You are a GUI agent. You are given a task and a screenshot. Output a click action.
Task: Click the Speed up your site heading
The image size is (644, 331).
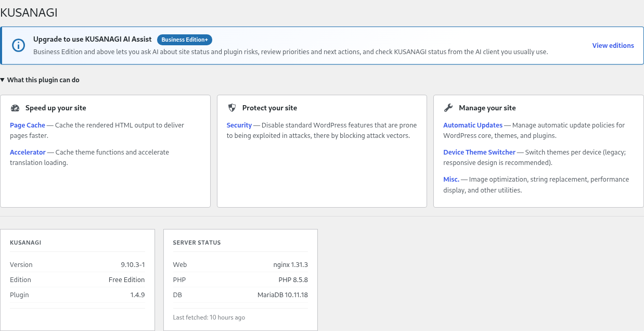click(56, 108)
